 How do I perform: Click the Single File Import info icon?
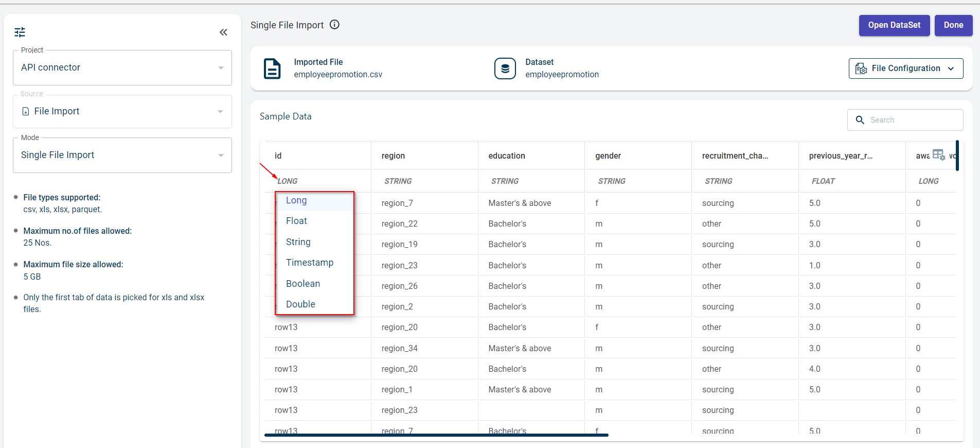(x=334, y=25)
